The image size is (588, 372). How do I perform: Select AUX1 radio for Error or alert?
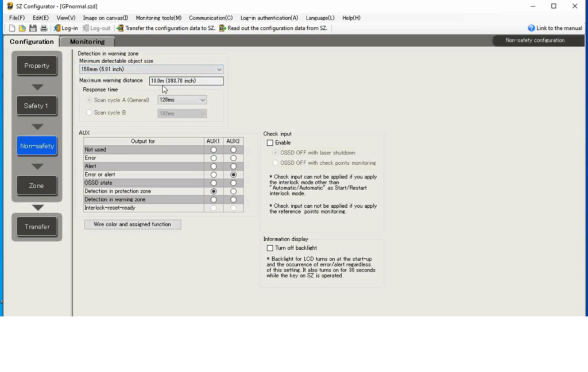[x=214, y=175]
